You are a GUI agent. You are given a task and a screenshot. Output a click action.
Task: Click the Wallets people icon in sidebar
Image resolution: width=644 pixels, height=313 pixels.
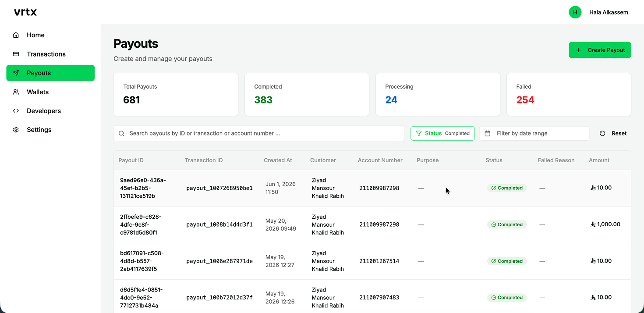(x=16, y=92)
